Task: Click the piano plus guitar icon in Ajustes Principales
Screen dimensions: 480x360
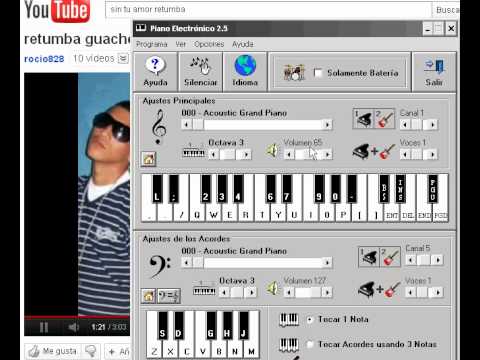Action: click(x=374, y=152)
